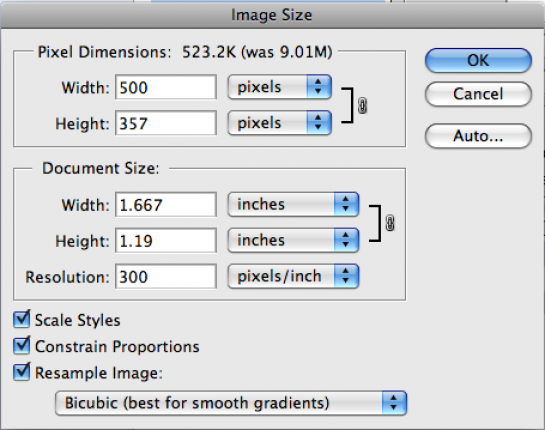Open the Auto... resolution button
The image size is (545, 430).
(478, 136)
